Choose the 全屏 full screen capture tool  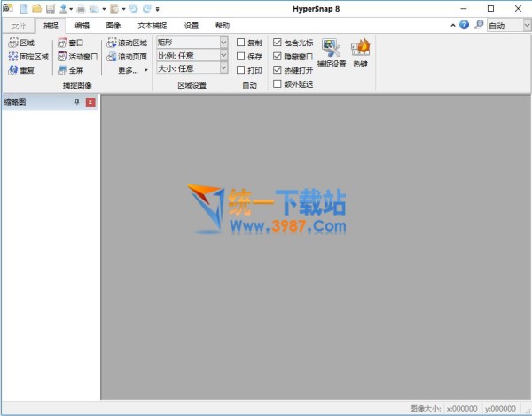click(x=70, y=69)
